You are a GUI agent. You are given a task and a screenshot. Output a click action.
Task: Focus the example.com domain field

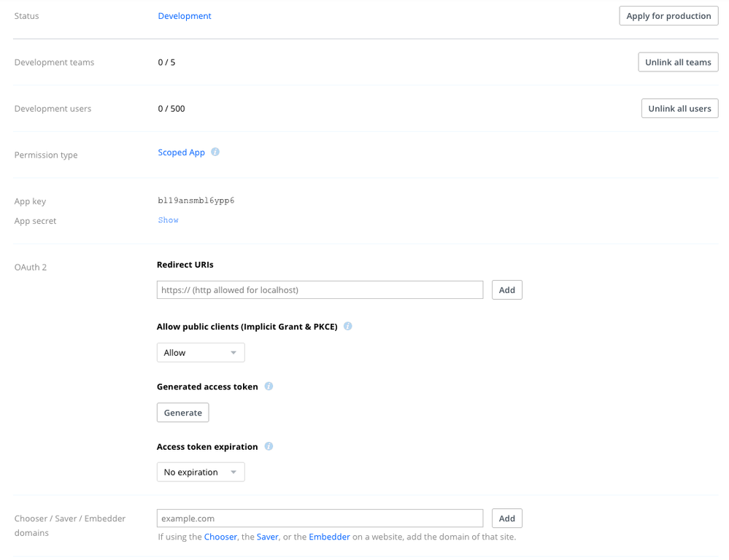(320, 518)
